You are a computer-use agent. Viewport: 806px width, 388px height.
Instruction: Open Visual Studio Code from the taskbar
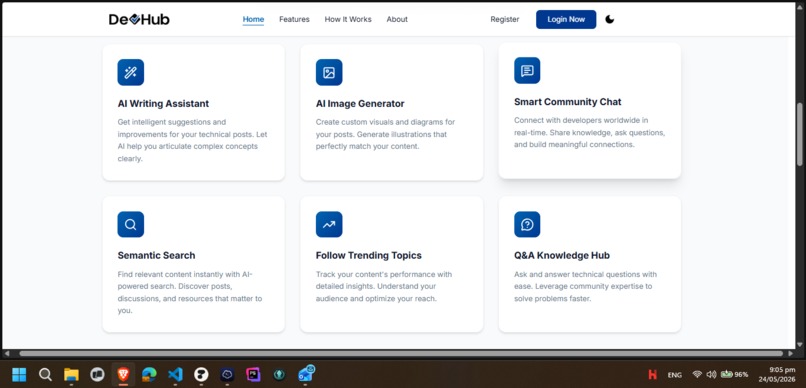coord(175,375)
